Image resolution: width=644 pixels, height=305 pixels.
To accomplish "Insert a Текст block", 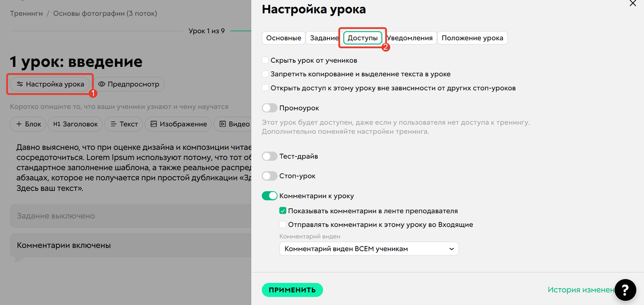I will (123, 124).
